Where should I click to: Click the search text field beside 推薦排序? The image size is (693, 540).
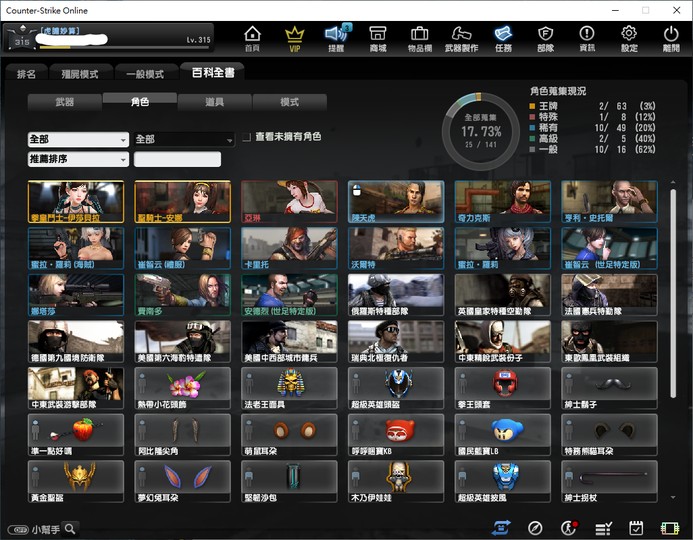(177, 159)
